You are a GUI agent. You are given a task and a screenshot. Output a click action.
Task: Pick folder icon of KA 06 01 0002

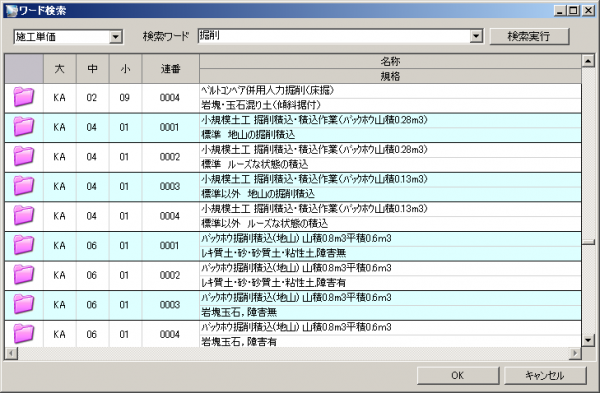click(x=24, y=275)
